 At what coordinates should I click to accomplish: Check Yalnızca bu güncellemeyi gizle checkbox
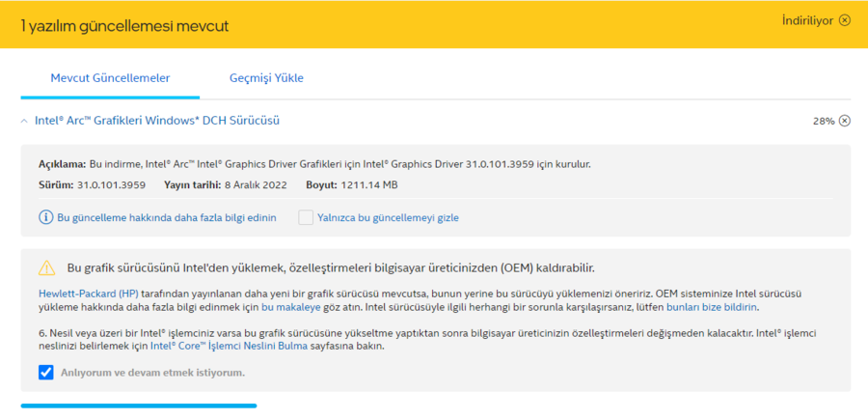pyautogui.click(x=306, y=218)
